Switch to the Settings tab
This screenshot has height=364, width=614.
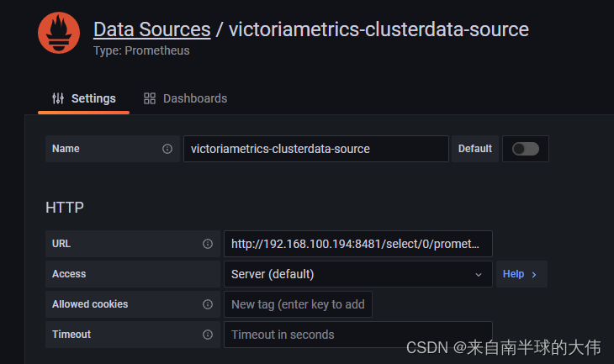coord(84,98)
